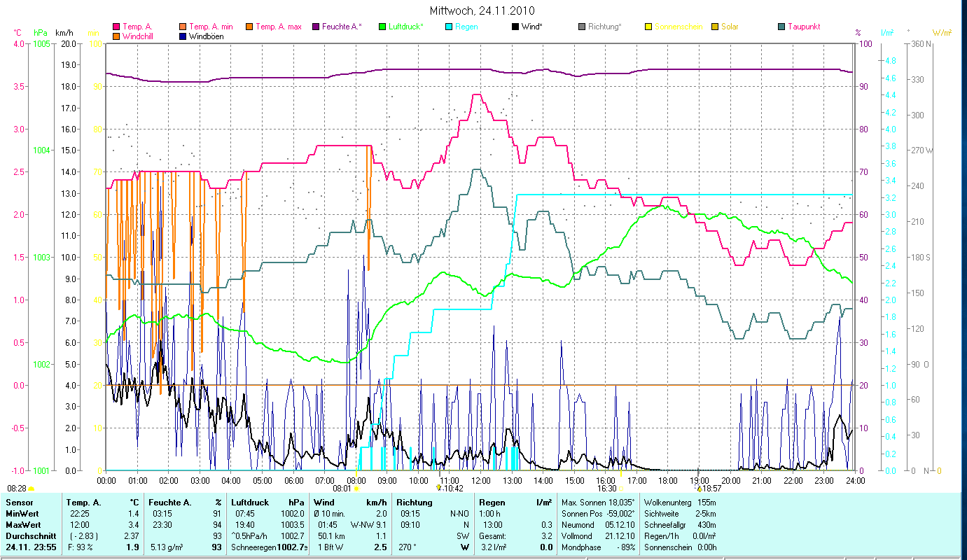This screenshot has height=560, width=967.
Task: Select the 'Luftdruck*' legend label
Action: 407,27
